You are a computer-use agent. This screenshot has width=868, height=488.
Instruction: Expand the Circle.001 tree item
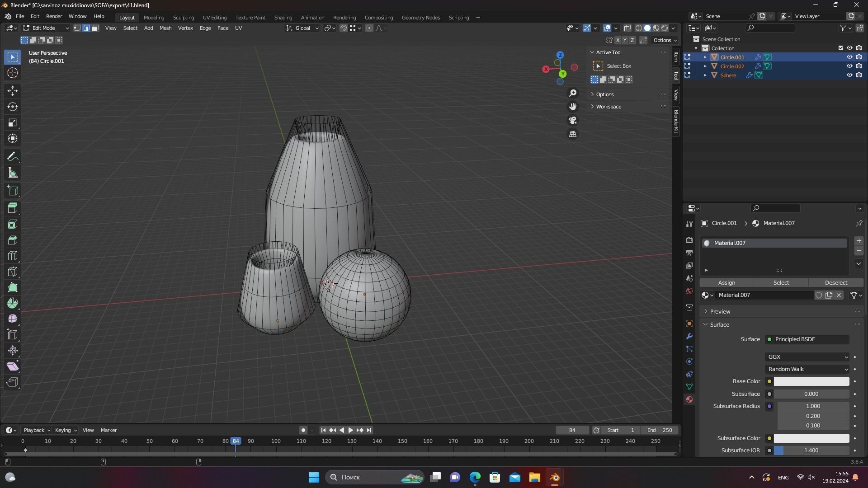tap(705, 57)
